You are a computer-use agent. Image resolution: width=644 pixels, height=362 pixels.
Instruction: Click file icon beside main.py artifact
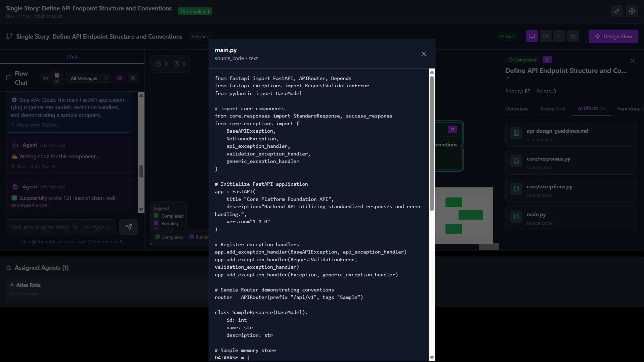tap(516, 217)
